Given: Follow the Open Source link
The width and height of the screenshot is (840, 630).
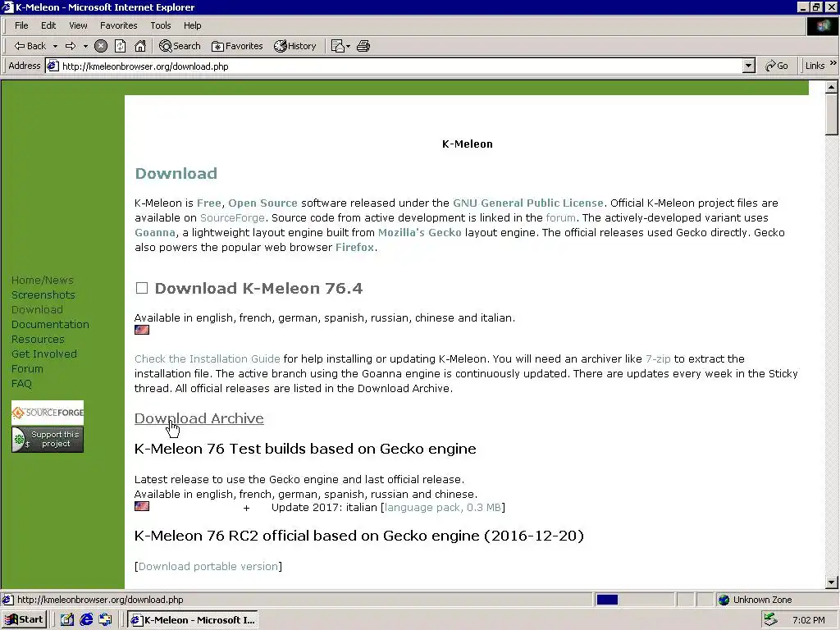Looking at the screenshot, I should click(x=262, y=203).
